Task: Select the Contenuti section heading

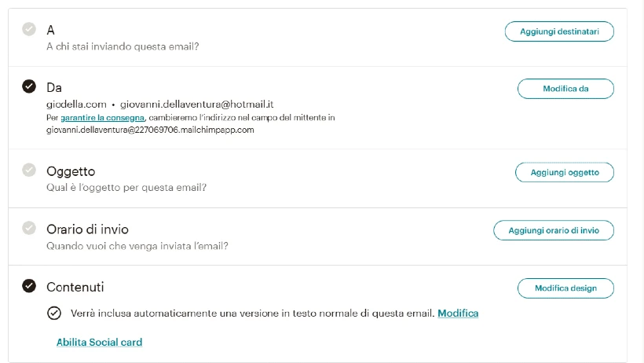Action: click(x=75, y=287)
